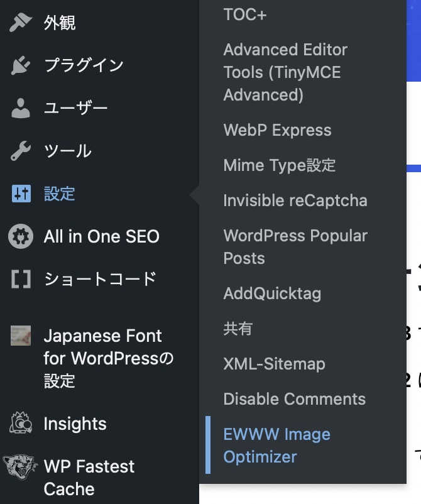
Task: Open WP Fastest Cache menu
Action: click(89, 478)
